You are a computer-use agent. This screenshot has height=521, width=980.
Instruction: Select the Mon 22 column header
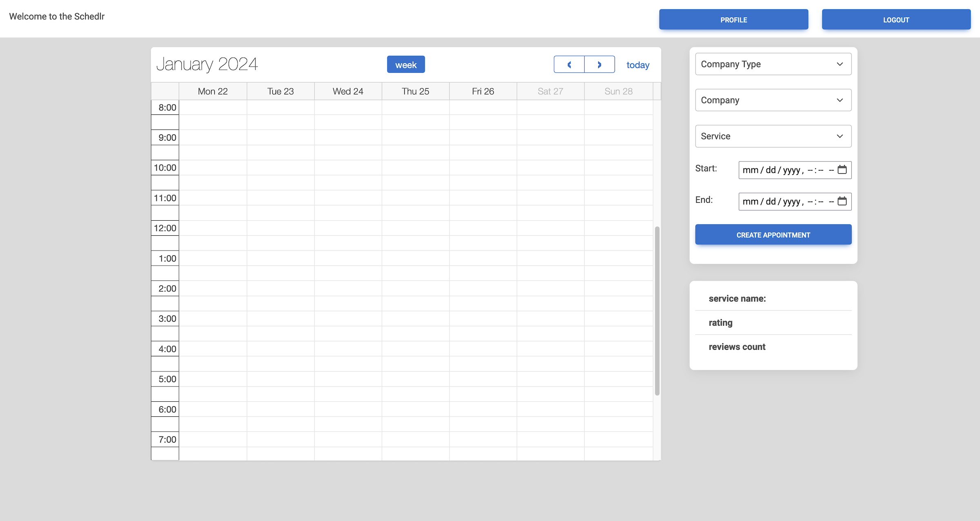coord(213,91)
